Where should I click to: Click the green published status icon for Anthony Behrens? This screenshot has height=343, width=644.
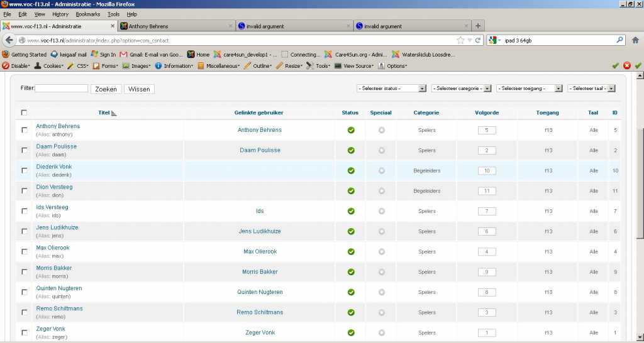click(351, 130)
